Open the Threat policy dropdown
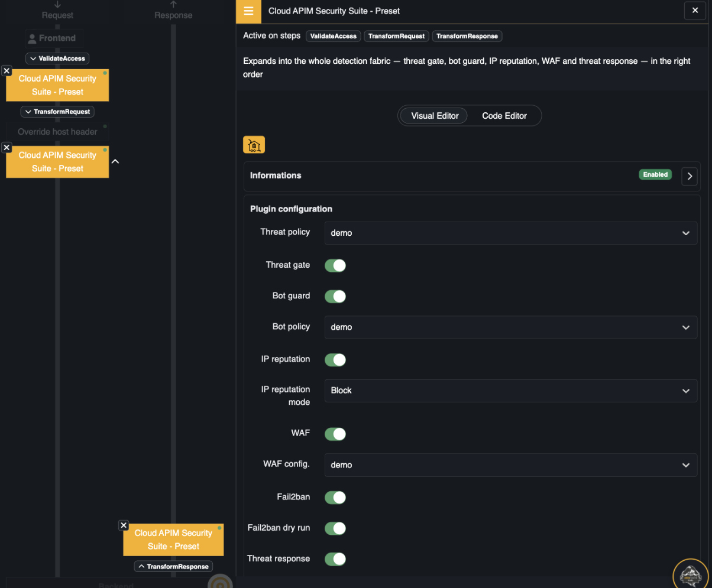Viewport: 712px width, 588px height. 511,233
